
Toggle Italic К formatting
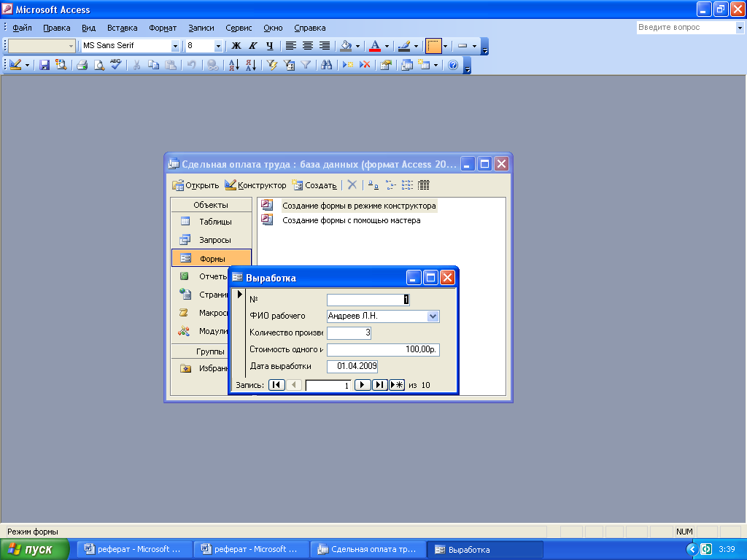click(253, 46)
